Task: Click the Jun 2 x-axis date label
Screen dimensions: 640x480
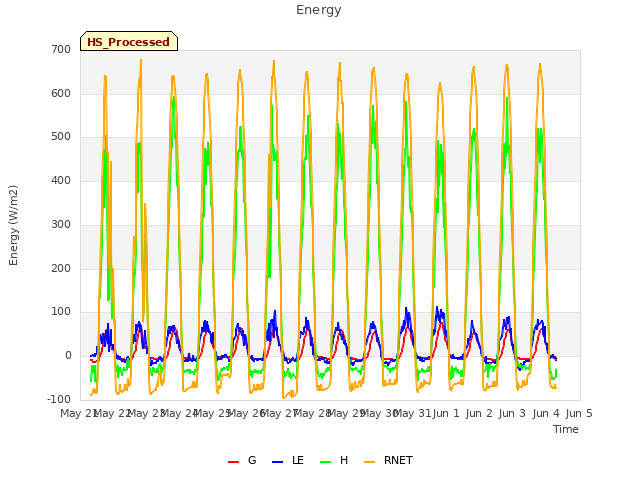Action: tap(479, 413)
